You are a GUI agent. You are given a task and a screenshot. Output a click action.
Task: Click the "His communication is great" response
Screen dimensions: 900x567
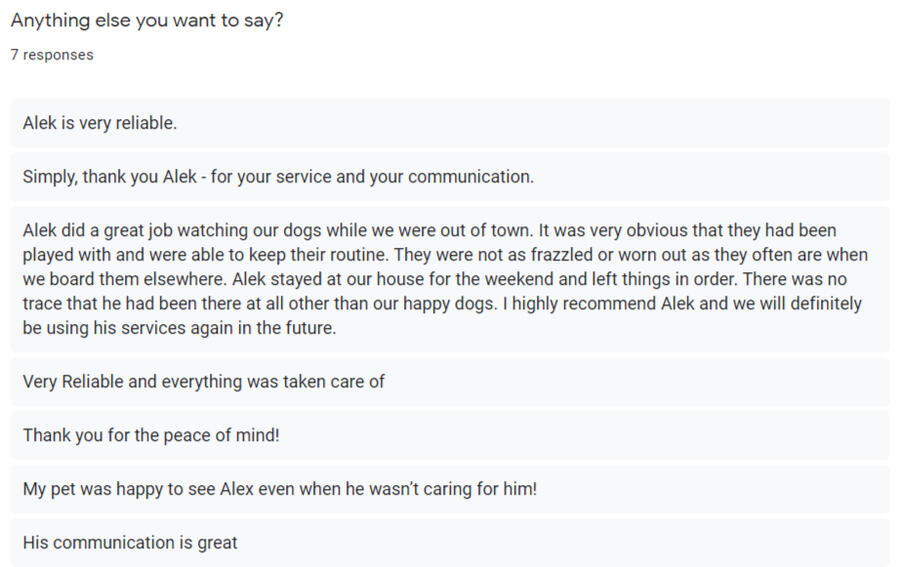(x=130, y=543)
